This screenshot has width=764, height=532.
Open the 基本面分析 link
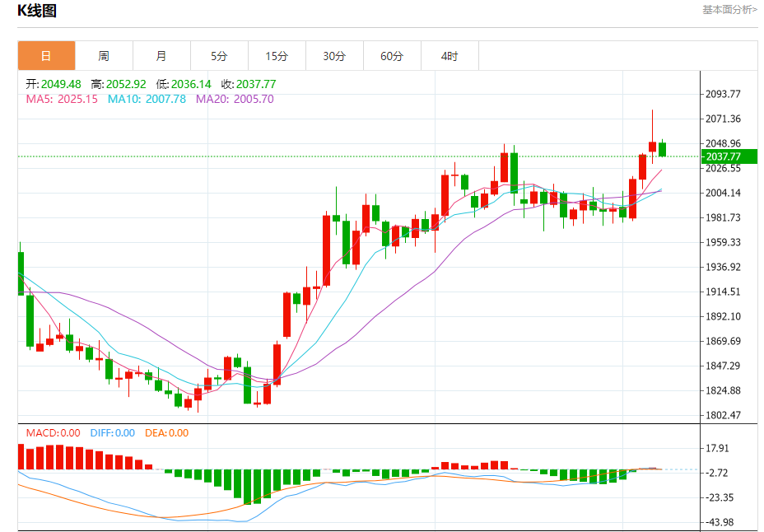[x=729, y=10]
